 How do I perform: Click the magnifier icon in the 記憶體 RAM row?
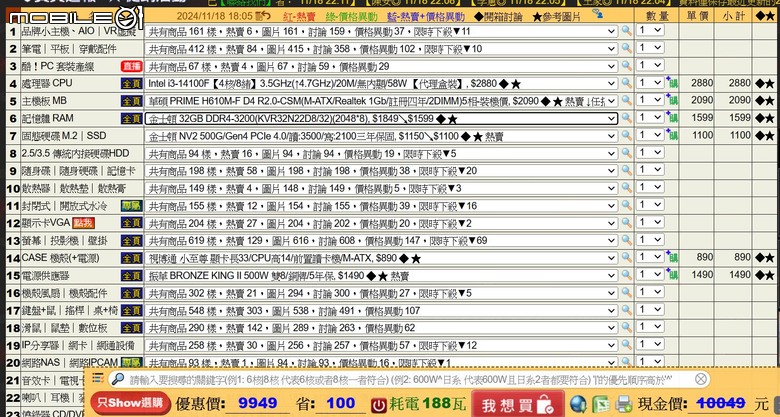pos(626,118)
